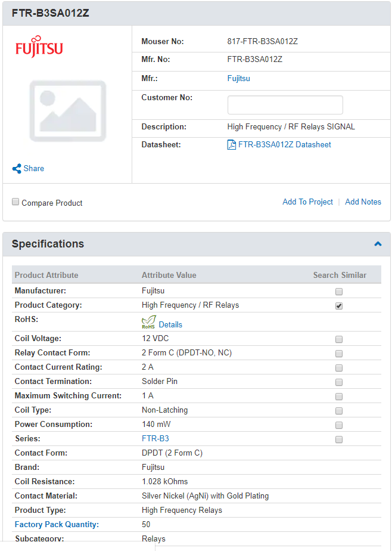
Task: Open the Fujitsu manufacturer link
Action: [239, 78]
